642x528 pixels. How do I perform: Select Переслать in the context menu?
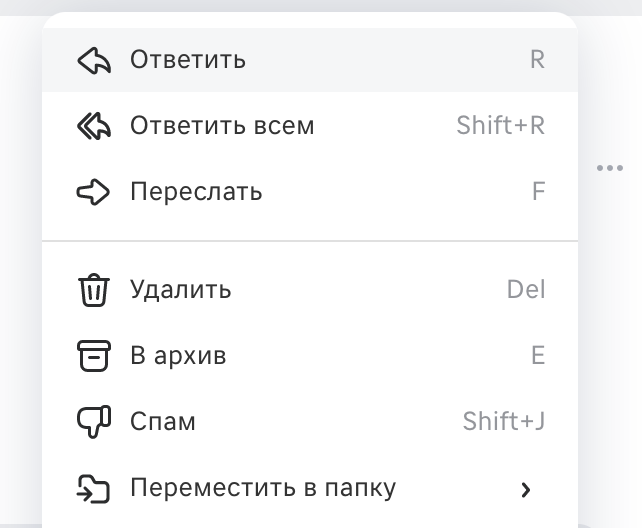point(310,192)
